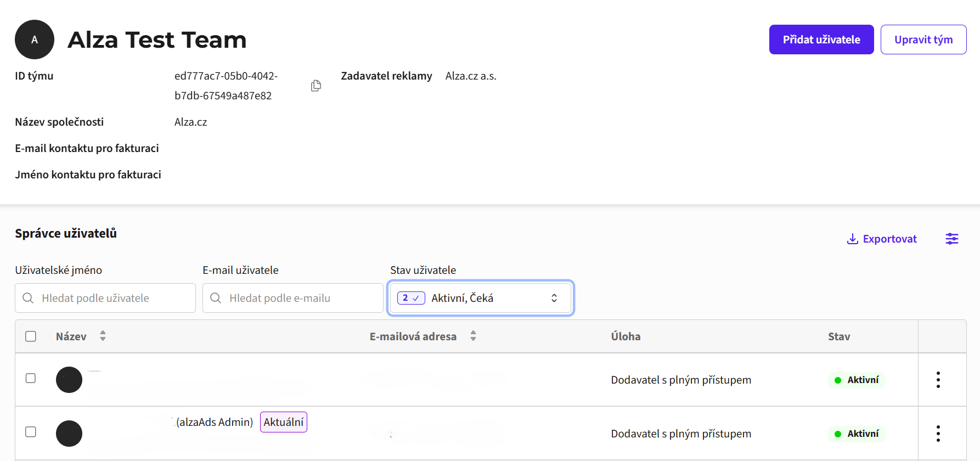The image size is (980, 461).
Task: Click the (alzaAds Admin) name text
Action: click(215, 422)
